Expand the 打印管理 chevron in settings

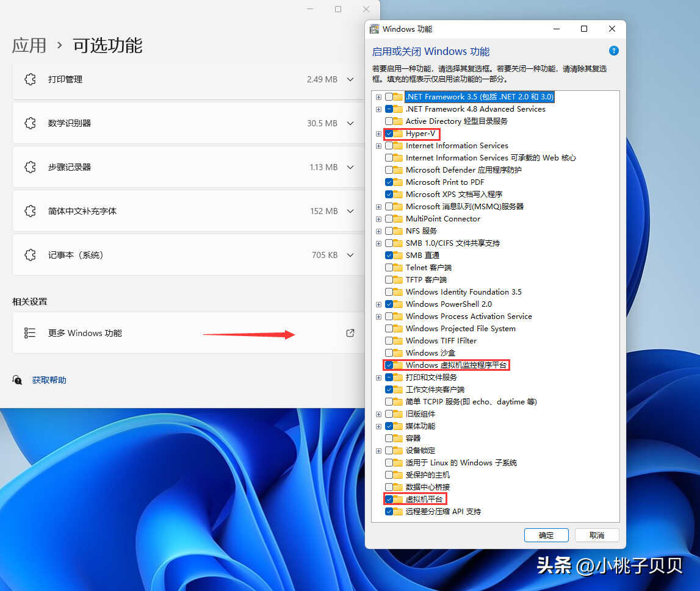tap(350, 79)
